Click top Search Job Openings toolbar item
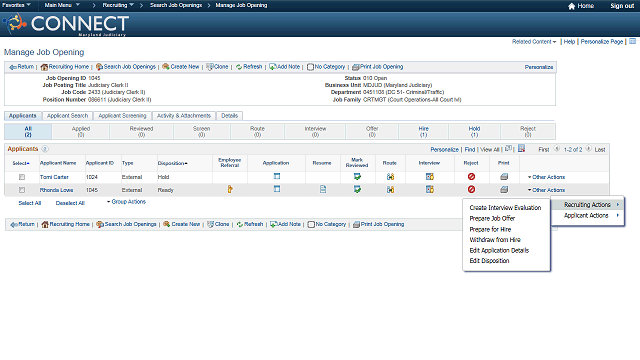 tap(126, 67)
